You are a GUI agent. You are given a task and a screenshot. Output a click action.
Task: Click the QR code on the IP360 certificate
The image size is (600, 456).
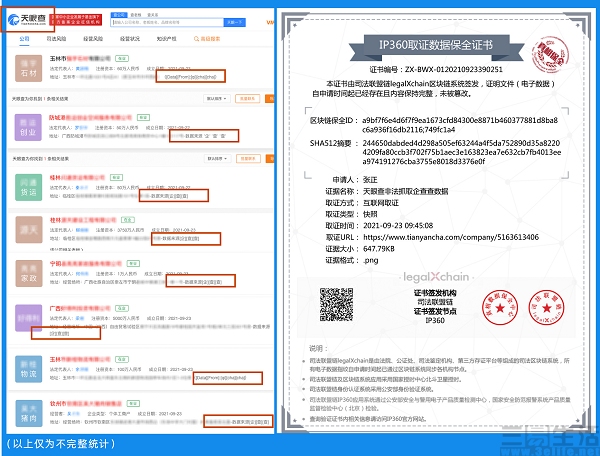point(336,305)
